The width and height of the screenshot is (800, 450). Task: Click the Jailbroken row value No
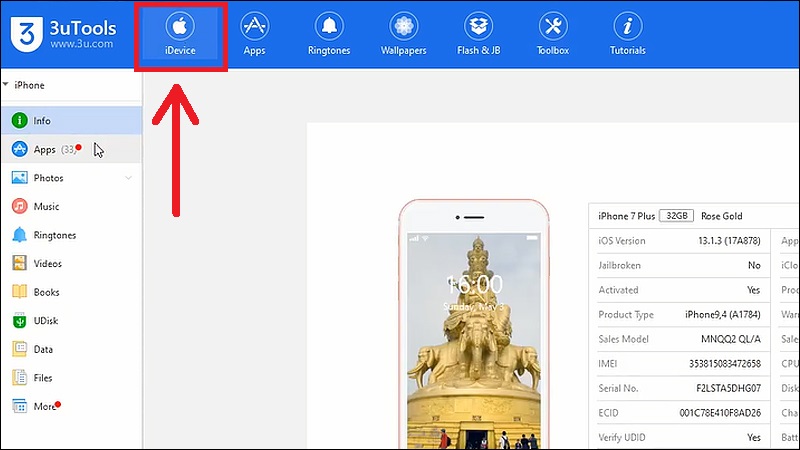click(x=754, y=265)
